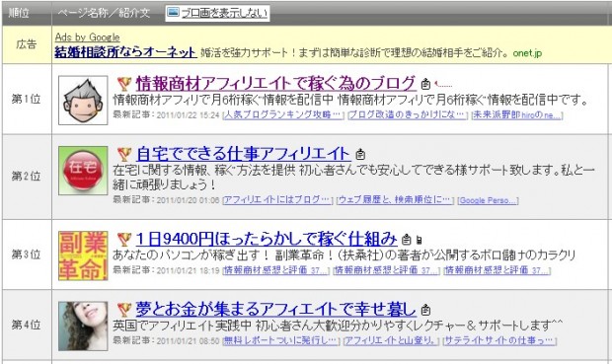Click the '広告' label cell
The width and height of the screenshot is (612, 364).
click(x=26, y=44)
